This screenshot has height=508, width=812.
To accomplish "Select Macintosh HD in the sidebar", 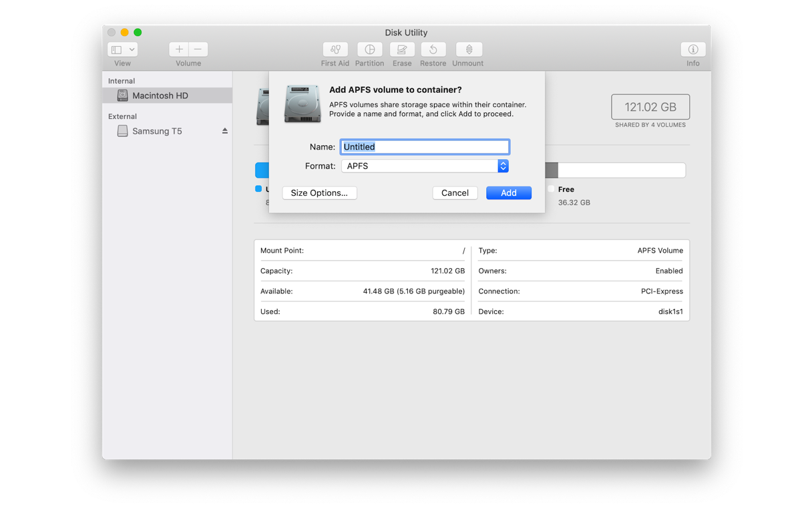I will 167,96.
